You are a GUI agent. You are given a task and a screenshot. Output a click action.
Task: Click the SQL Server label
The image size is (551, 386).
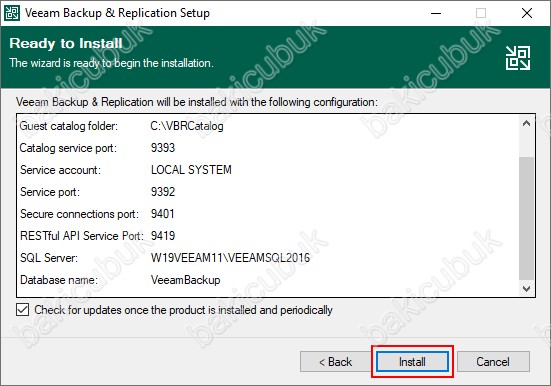point(49,258)
